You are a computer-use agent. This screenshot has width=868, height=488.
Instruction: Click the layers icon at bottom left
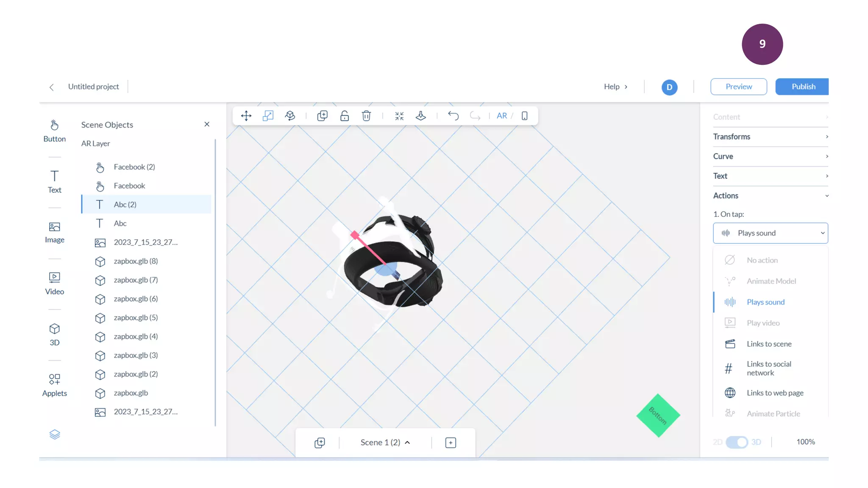(x=54, y=434)
